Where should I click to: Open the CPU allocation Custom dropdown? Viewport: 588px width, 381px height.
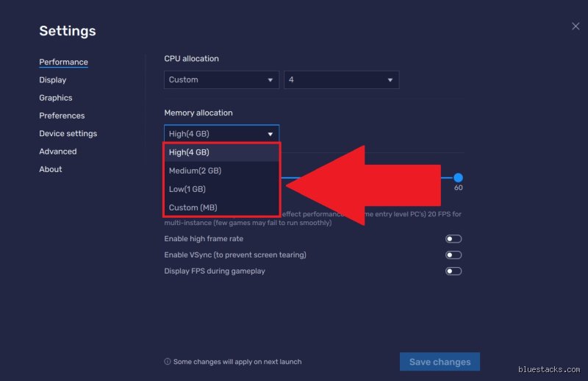point(221,80)
